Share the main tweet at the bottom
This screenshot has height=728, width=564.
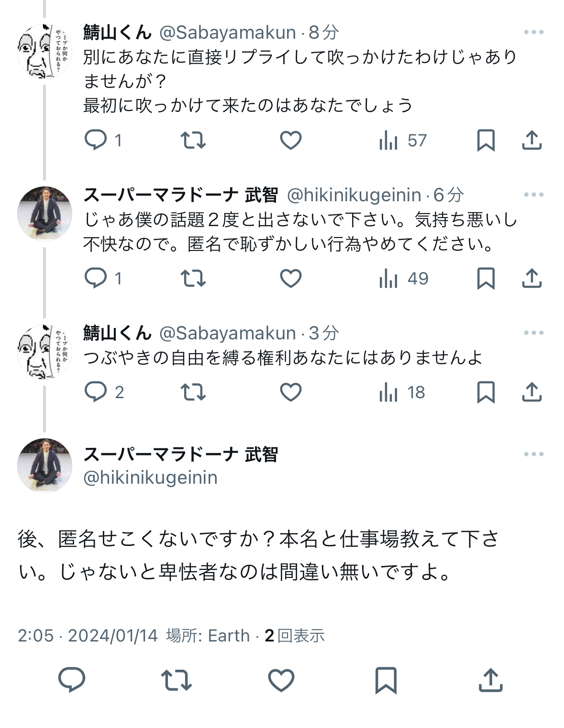[x=491, y=680]
